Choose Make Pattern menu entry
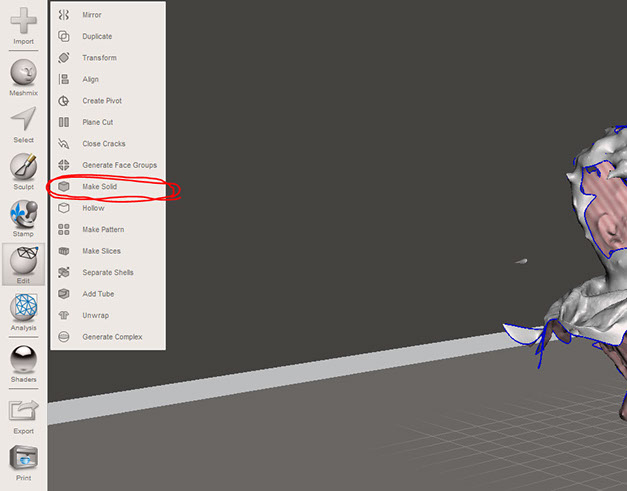 [108, 230]
